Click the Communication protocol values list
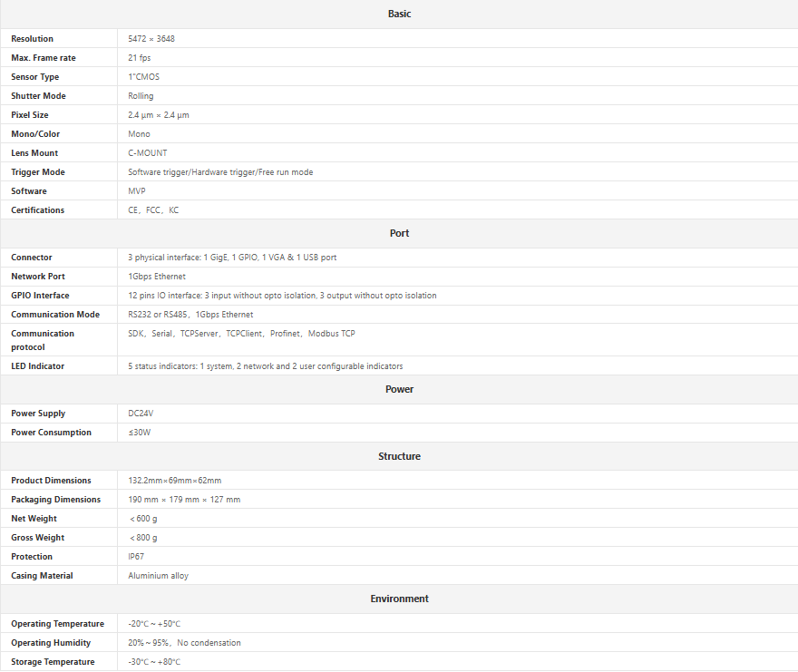 point(241,334)
